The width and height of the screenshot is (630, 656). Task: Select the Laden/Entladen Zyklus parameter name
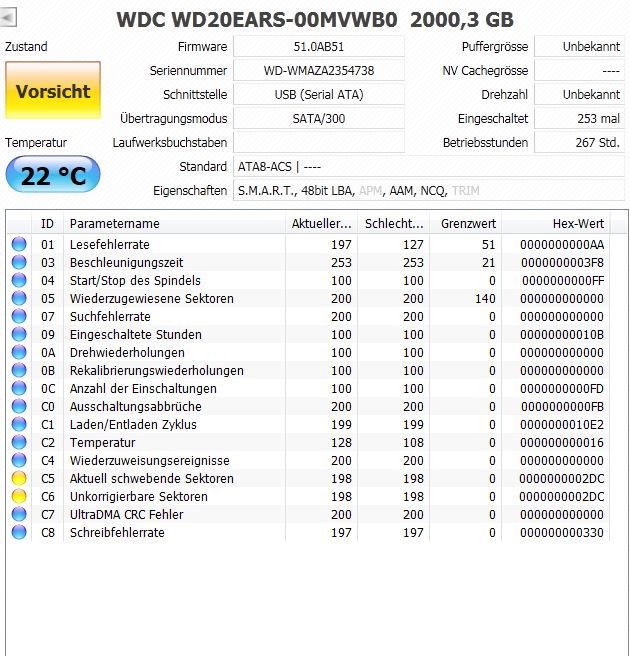pyautogui.click(x=133, y=424)
